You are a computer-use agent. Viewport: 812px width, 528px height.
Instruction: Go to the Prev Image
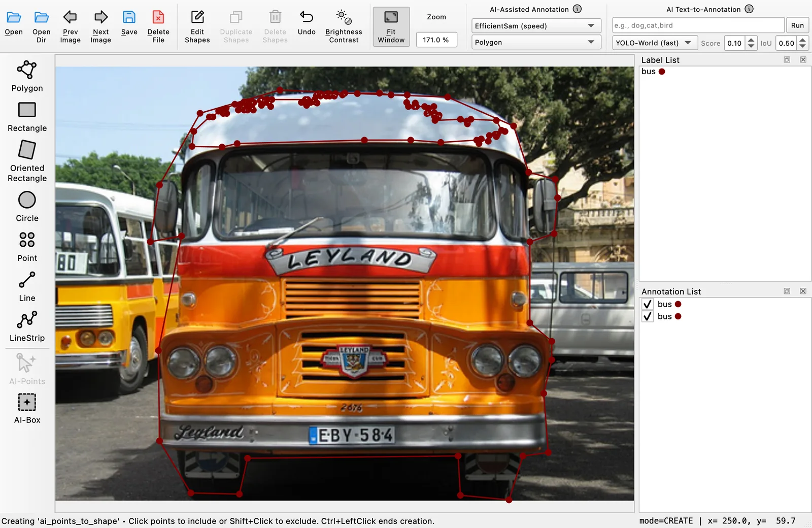[70, 26]
